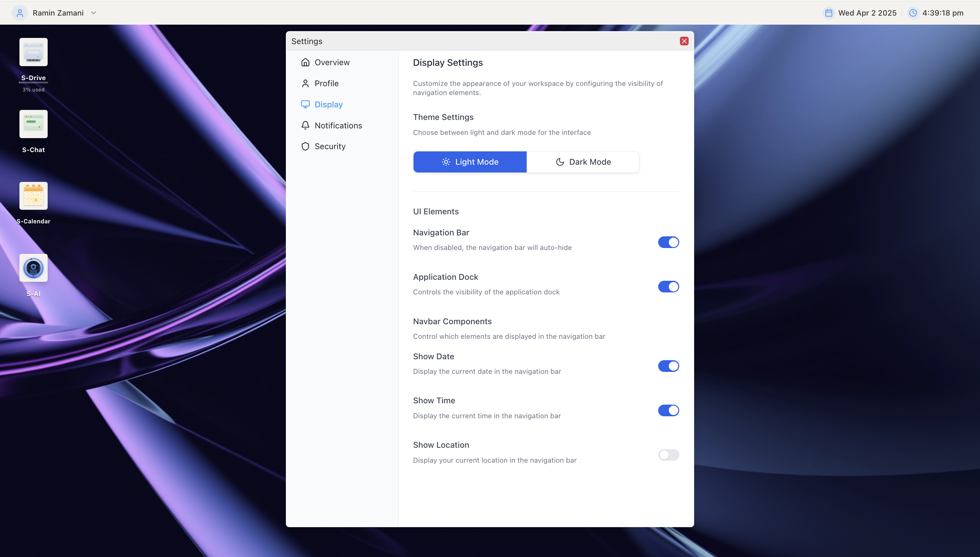Open the Profile settings tab
980x557 pixels.
[x=326, y=83]
